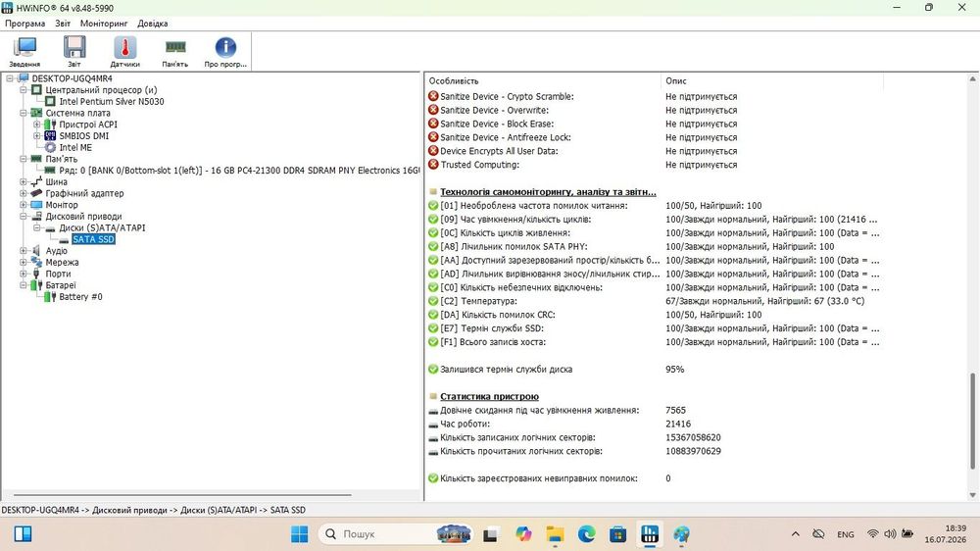Select the [DA] Кількість помилок CRC row
The height and width of the screenshot is (551, 980).
[654, 315]
